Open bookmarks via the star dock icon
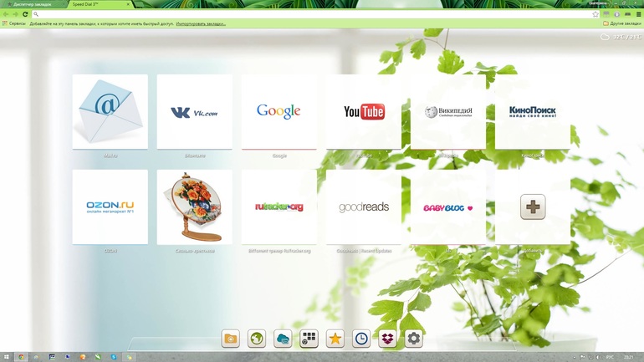This screenshot has width=644, height=362. click(335, 339)
